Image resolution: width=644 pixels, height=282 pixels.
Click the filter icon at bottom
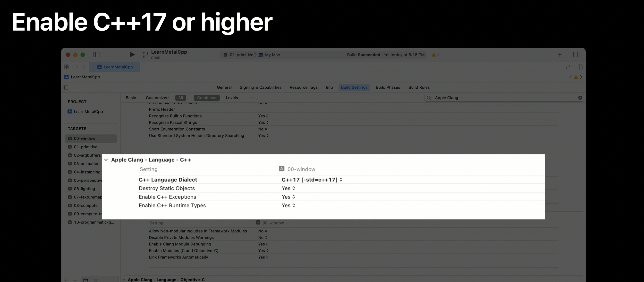(85, 280)
